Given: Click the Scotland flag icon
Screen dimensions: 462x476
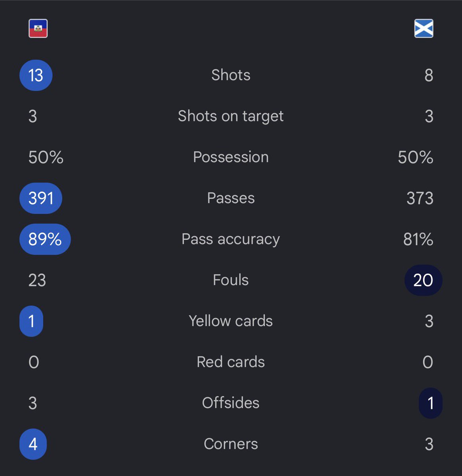Looking at the screenshot, I should click(x=424, y=29).
